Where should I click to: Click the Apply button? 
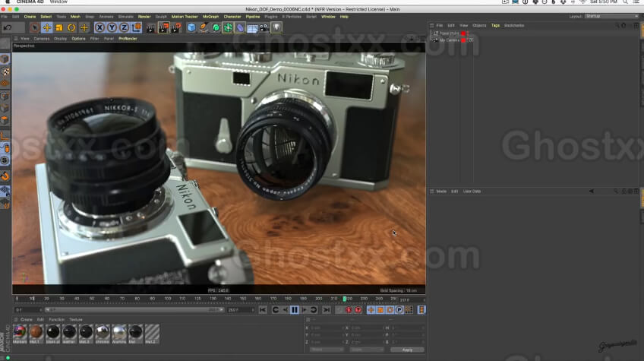pyautogui.click(x=407, y=350)
